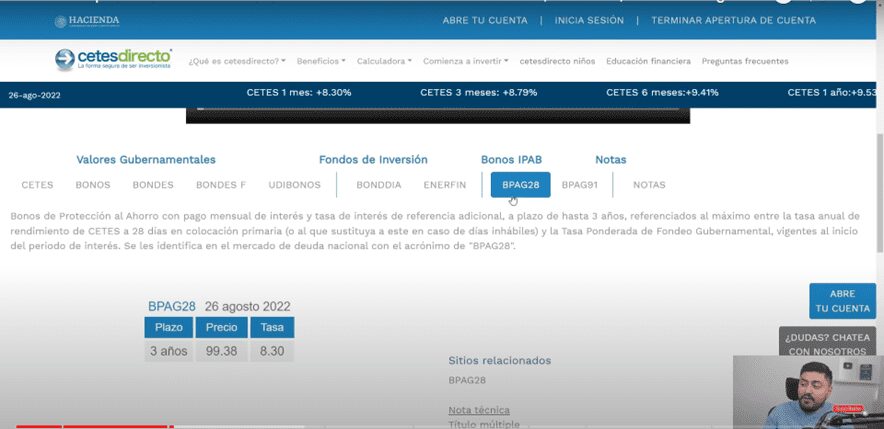This screenshot has width=884, height=429.
Task: Open the Nota técnica link
Action: (x=478, y=410)
